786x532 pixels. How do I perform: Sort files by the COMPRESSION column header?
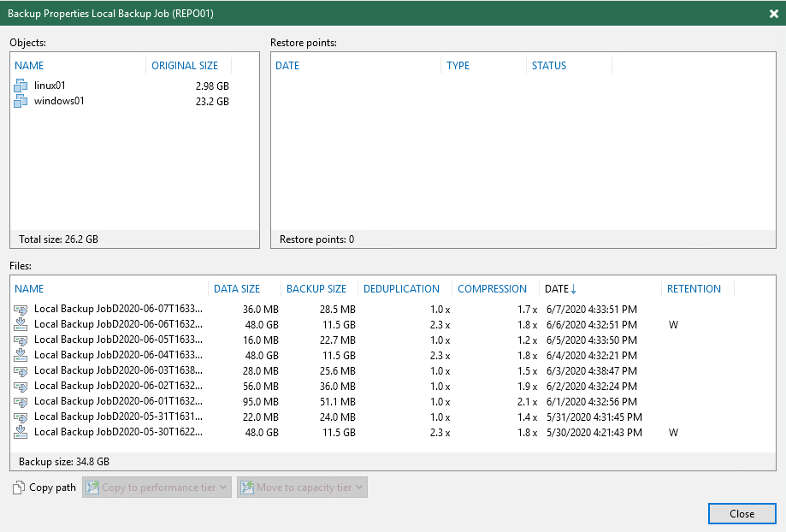pos(492,289)
